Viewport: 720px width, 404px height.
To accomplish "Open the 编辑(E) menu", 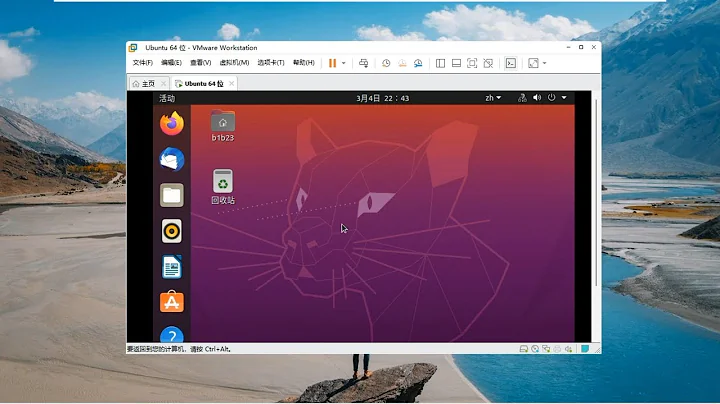I will [171, 63].
